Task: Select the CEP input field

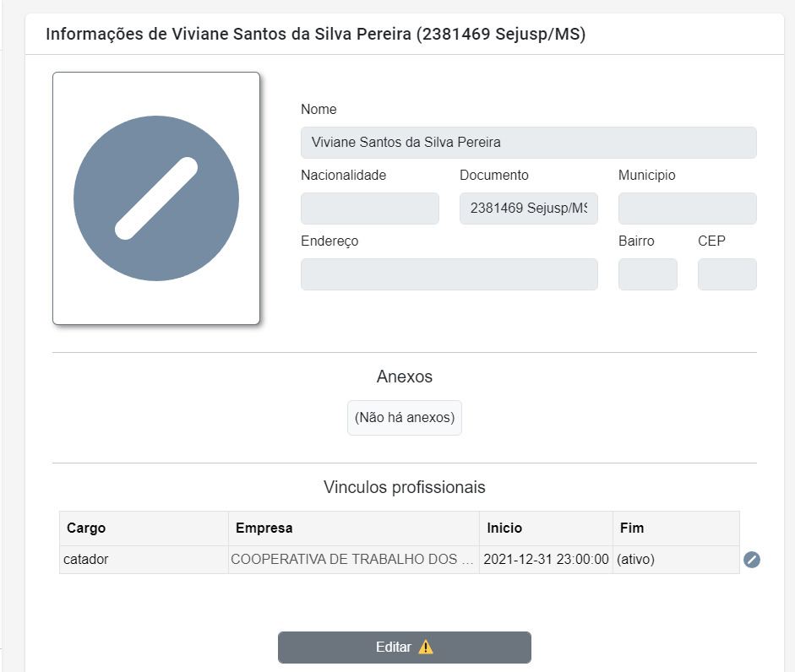Action: [x=727, y=274]
